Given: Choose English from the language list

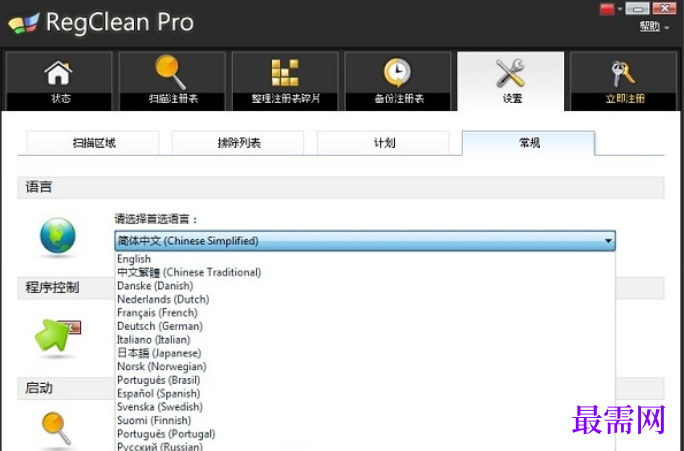Looking at the screenshot, I should point(365,259).
